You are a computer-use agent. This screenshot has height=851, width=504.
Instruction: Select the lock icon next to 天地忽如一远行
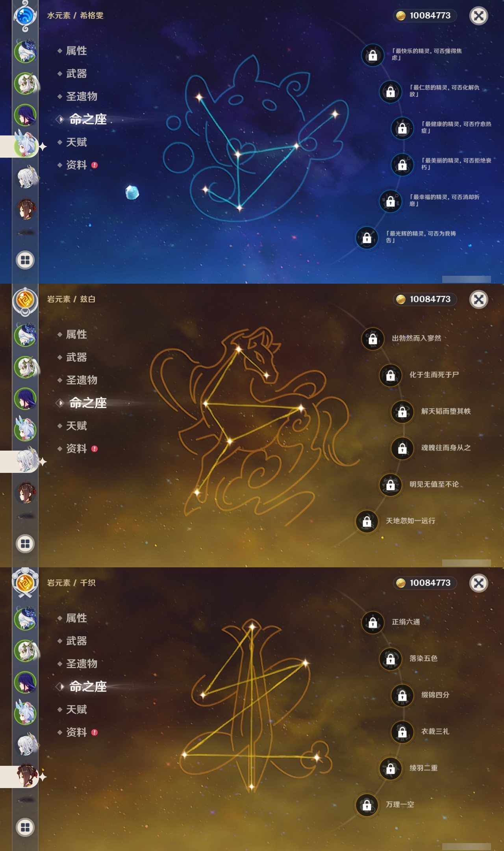point(367,522)
